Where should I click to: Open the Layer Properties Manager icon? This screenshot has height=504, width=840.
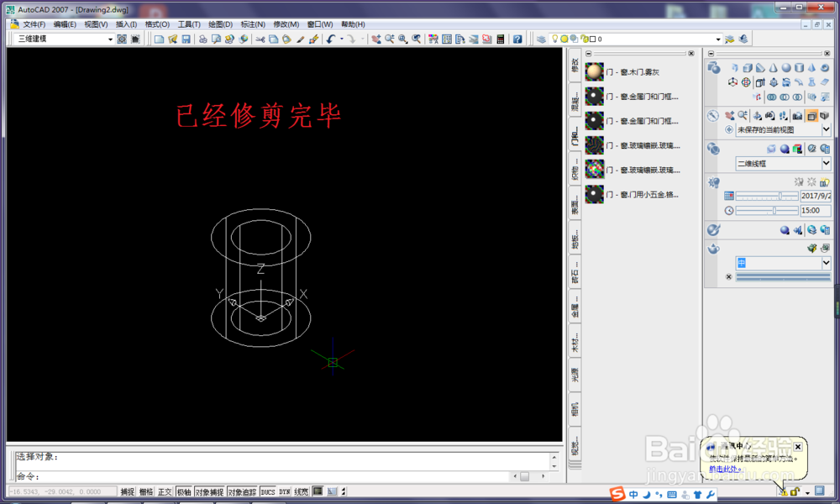(x=542, y=39)
